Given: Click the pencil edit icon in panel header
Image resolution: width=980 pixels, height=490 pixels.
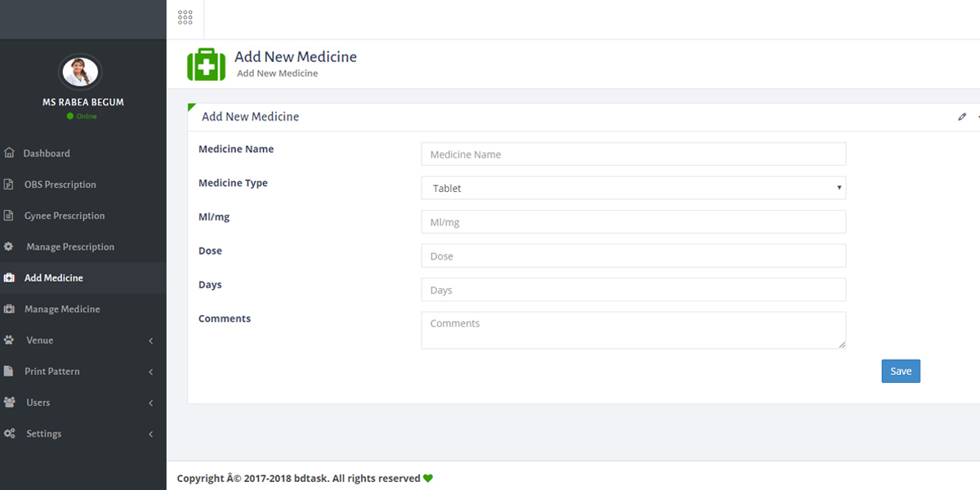Looking at the screenshot, I should click(962, 117).
